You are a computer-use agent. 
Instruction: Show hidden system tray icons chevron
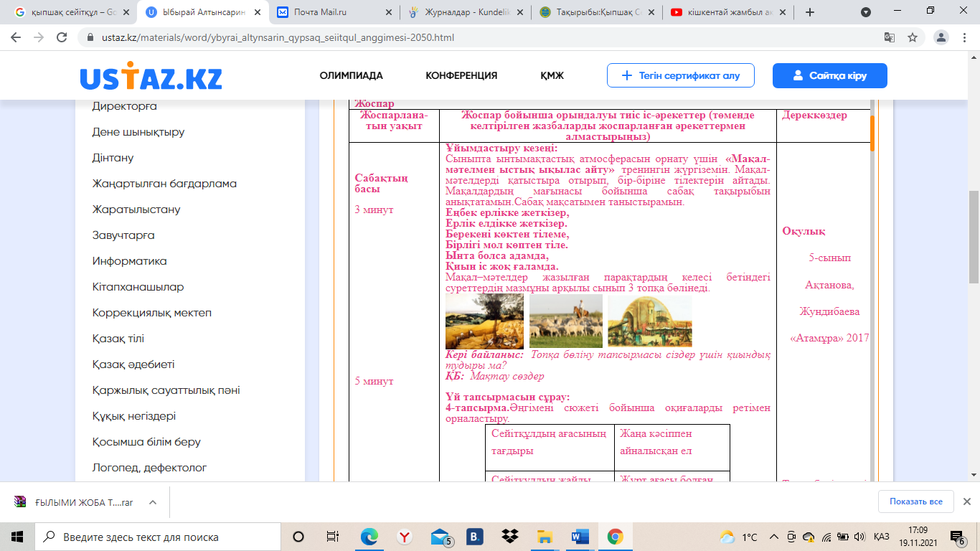click(x=773, y=537)
